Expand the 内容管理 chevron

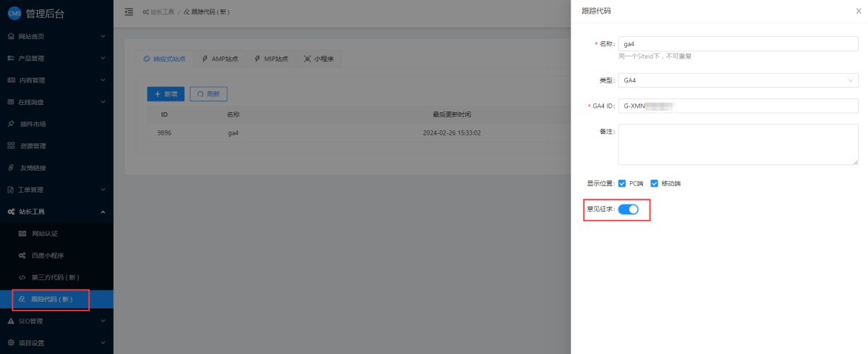(x=103, y=80)
